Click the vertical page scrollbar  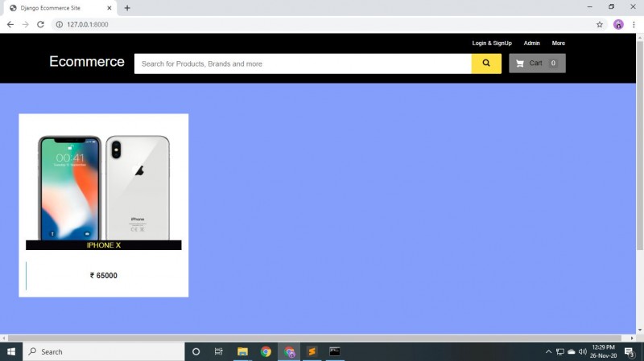pyautogui.click(x=640, y=146)
